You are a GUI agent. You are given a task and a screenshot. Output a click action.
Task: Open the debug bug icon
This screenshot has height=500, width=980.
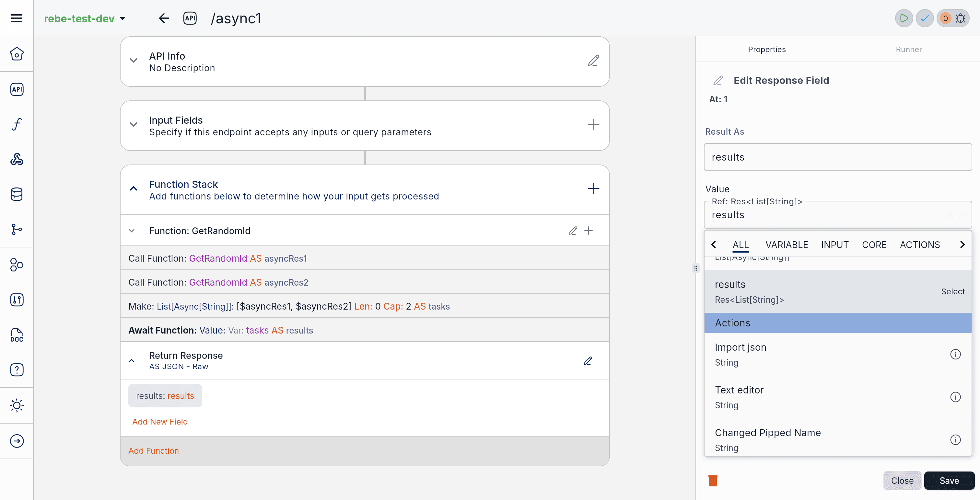click(x=961, y=18)
